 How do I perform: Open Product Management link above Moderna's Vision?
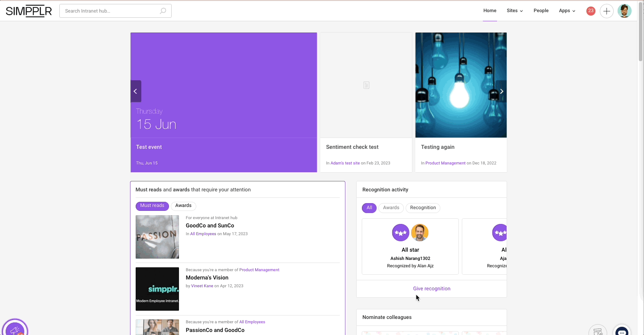pos(259,270)
